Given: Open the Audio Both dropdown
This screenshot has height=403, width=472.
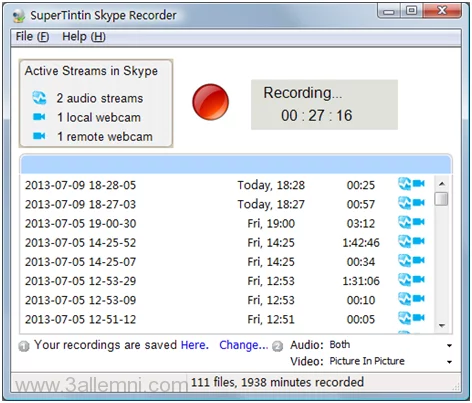Looking at the screenshot, I should point(391,345).
